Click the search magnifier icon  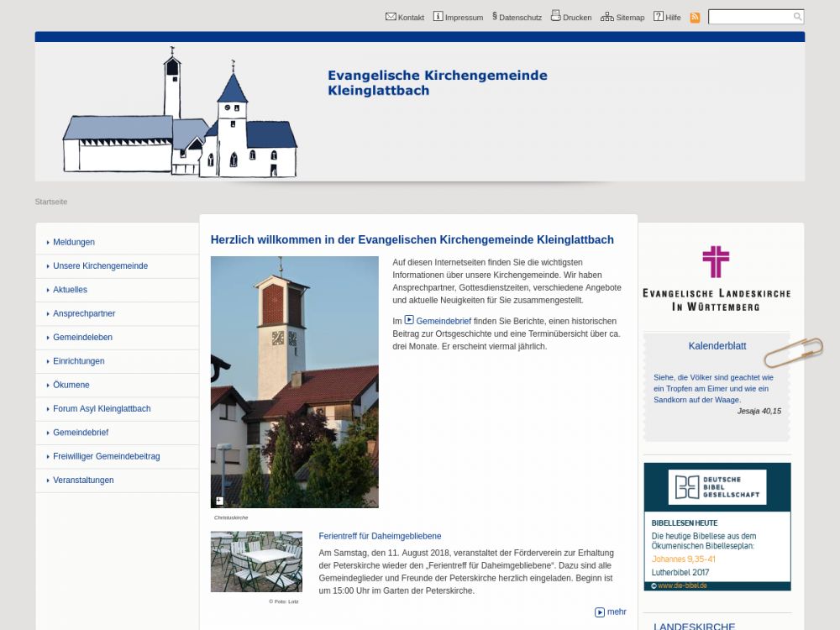797,17
